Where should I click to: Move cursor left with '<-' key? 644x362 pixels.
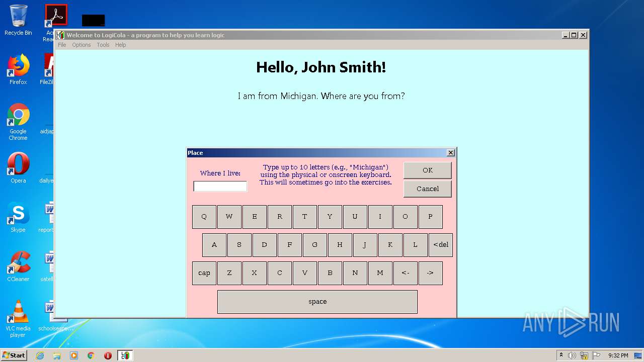coord(406,273)
